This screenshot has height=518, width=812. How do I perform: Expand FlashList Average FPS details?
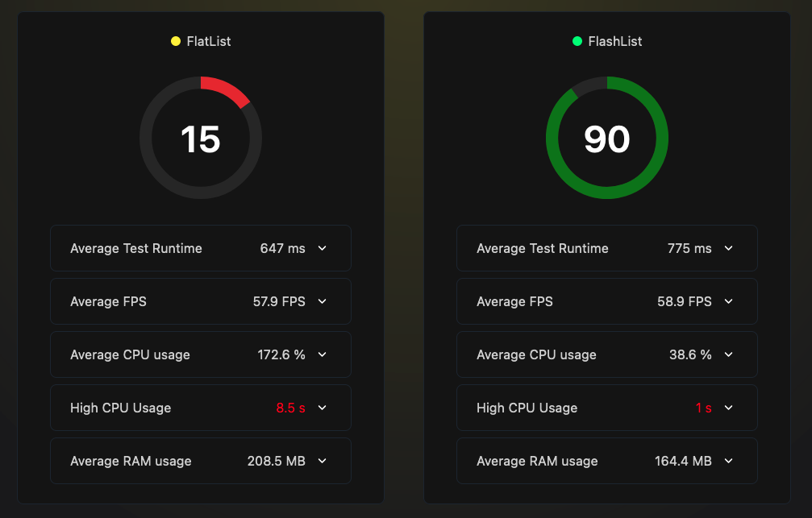[728, 301]
